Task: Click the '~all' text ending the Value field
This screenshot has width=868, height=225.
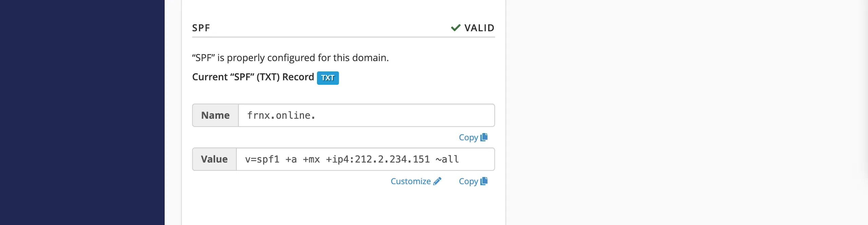Action: tap(447, 159)
